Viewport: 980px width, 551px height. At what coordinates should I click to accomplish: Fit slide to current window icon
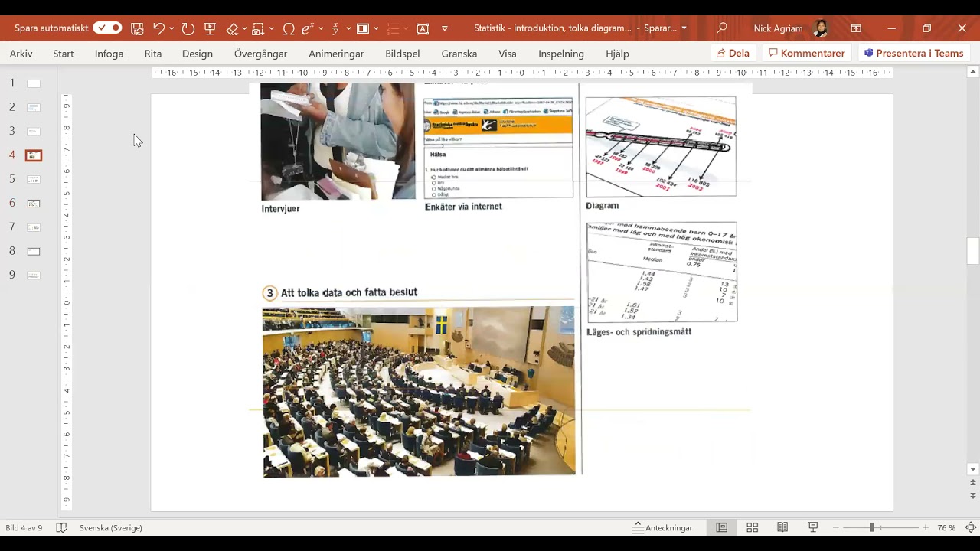970,528
